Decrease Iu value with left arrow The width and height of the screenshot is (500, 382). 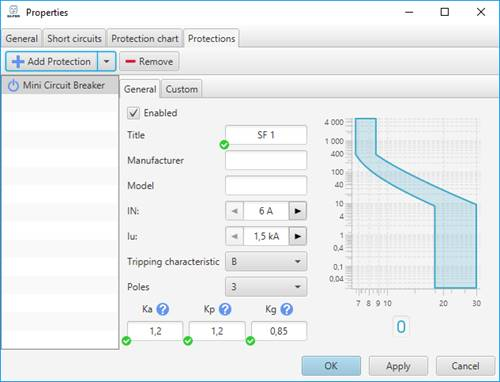235,236
